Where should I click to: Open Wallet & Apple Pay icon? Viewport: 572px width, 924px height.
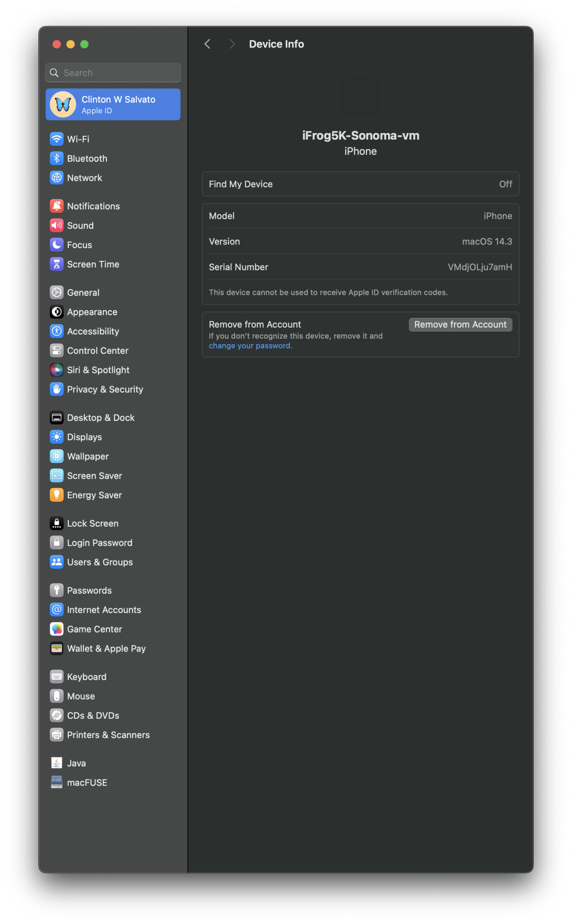click(x=56, y=649)
